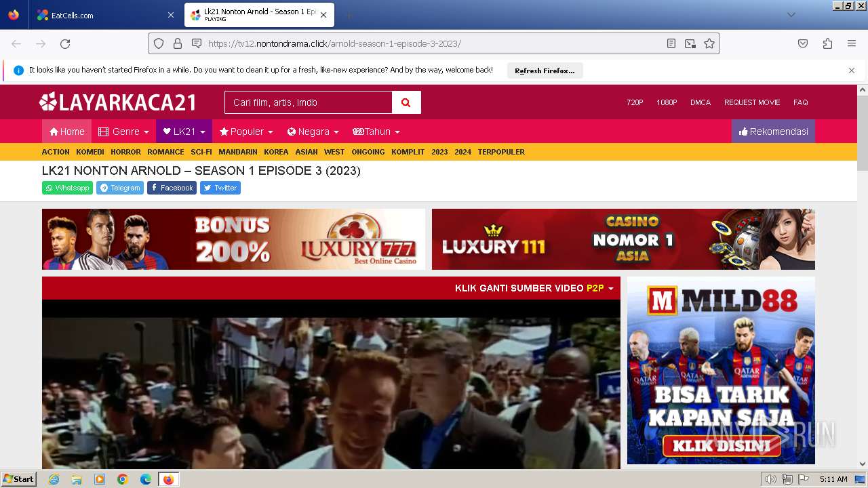Screen dimensions: 868x488
Task: Reload the page with the refresh icon
Action: [65, 43]
